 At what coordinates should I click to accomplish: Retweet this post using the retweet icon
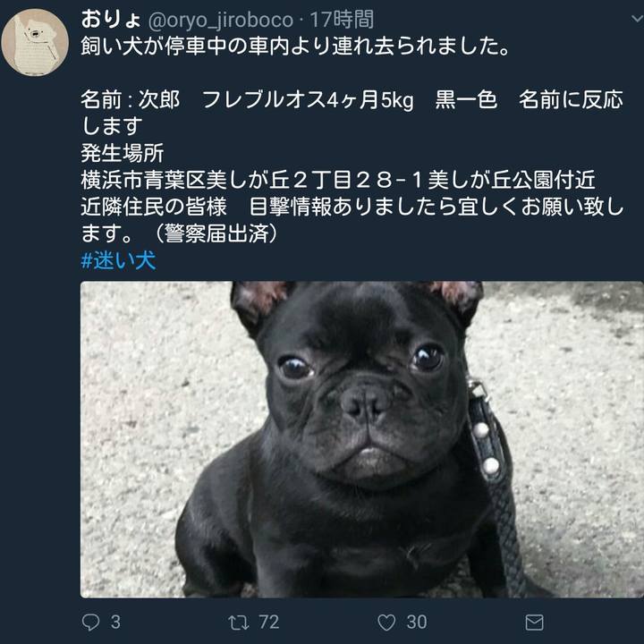tap(239, 623)
